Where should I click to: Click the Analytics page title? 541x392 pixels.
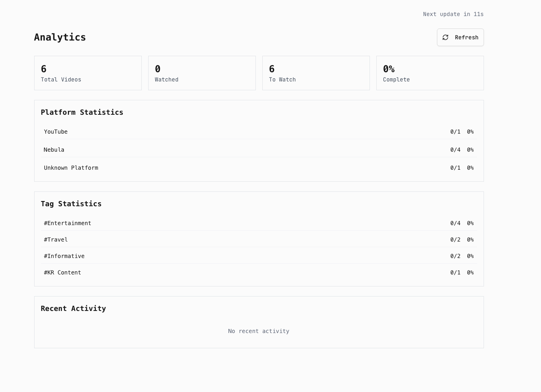60,37
